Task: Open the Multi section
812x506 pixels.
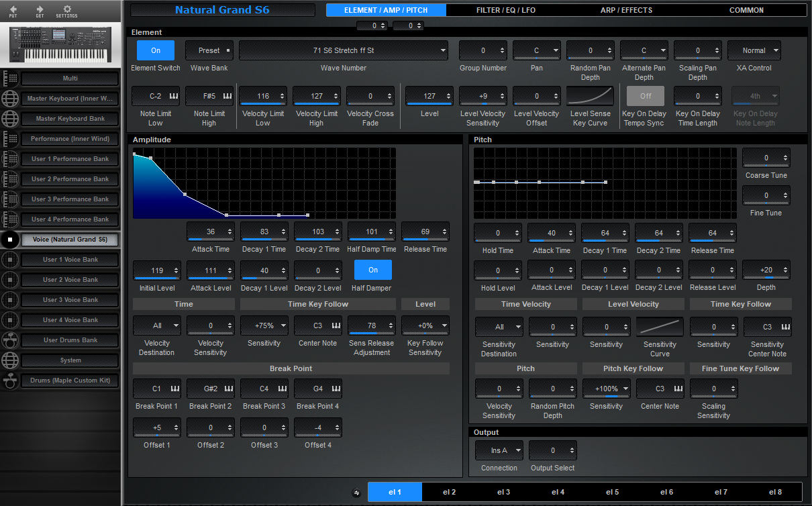Action: (x=70, y=78)
